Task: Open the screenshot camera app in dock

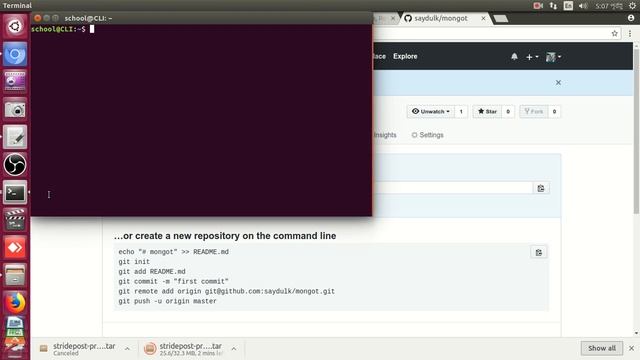Action: click(15, 109)
